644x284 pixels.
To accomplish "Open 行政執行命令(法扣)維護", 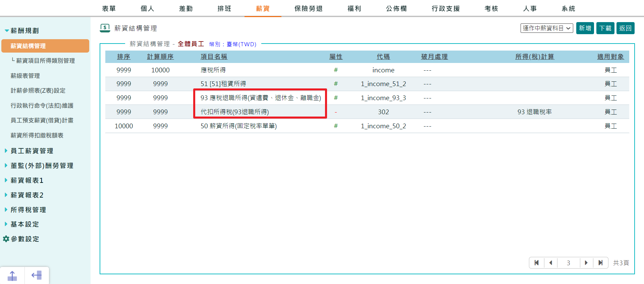I will tap(42, 105).
